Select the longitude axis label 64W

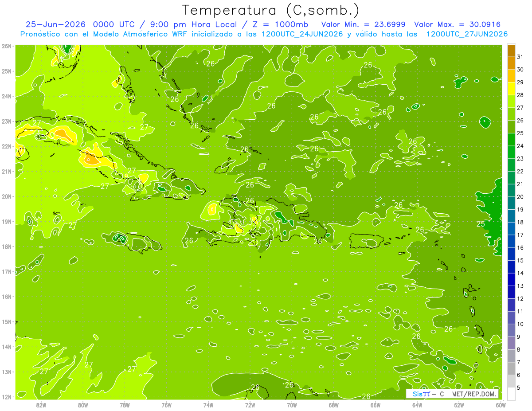point(417,405)
